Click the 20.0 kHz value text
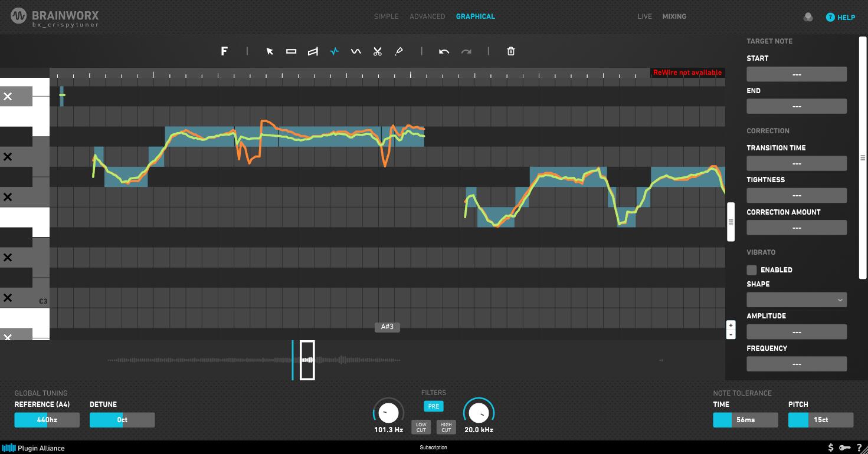Image resolution: width=868 pixels, height=454 pixels. pyautogui.click(x=479, y=430)
